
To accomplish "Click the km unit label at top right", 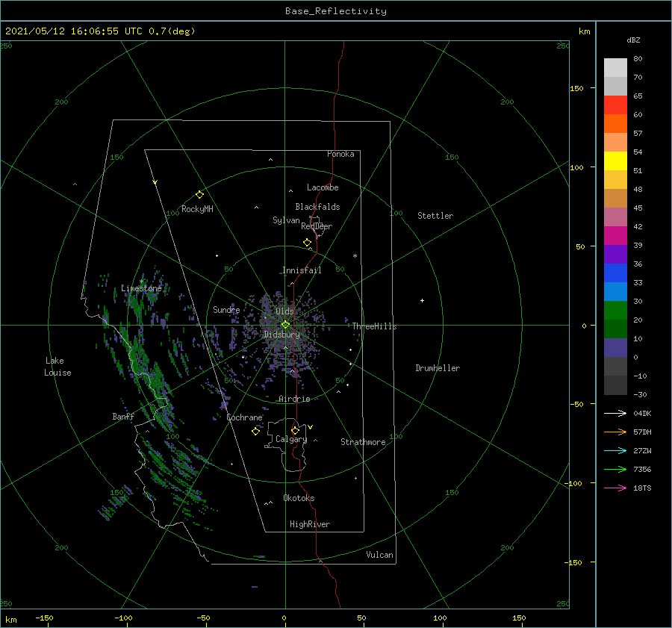I will point(584,31).
